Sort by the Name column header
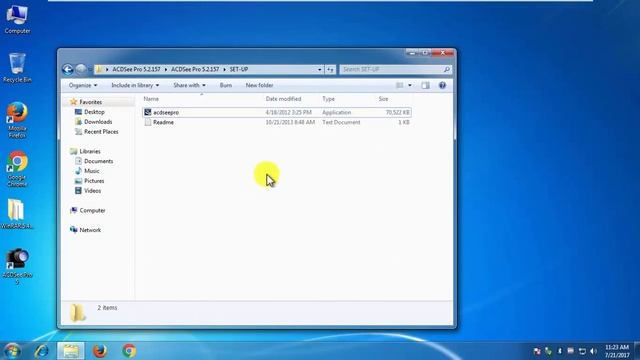The width and height of the screenshot is (640, 360). pyautogui.click(x=151, y=99)
